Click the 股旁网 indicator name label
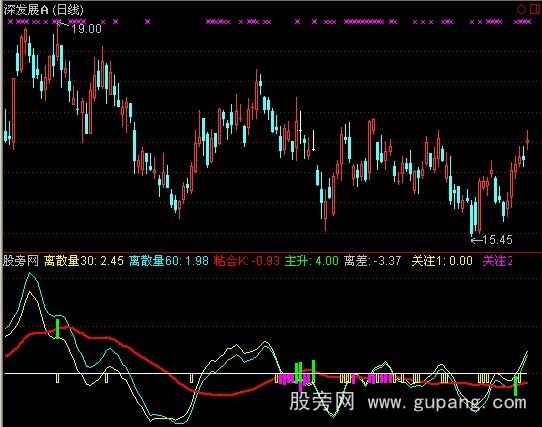Screen dimensions: 542x427 pos(21,261)
